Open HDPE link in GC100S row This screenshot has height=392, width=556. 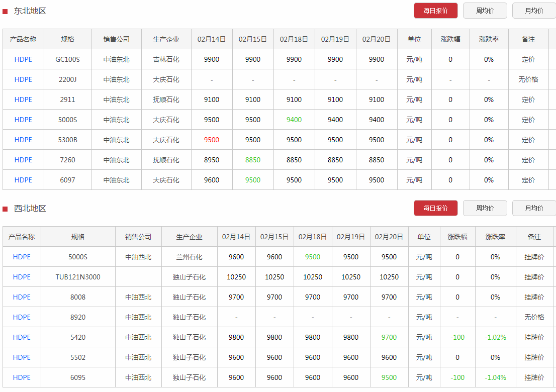coord(23,59)
